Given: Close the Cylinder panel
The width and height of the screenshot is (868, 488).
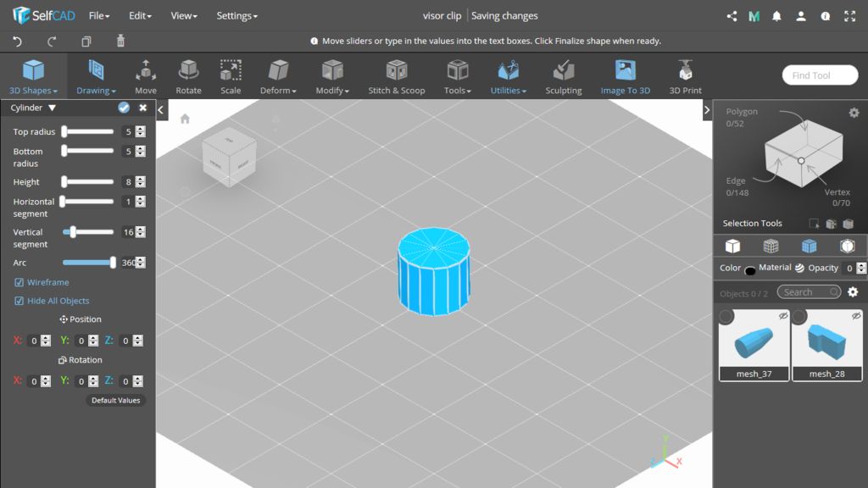Looking at the screenshot, I should [x=142, y=108].
